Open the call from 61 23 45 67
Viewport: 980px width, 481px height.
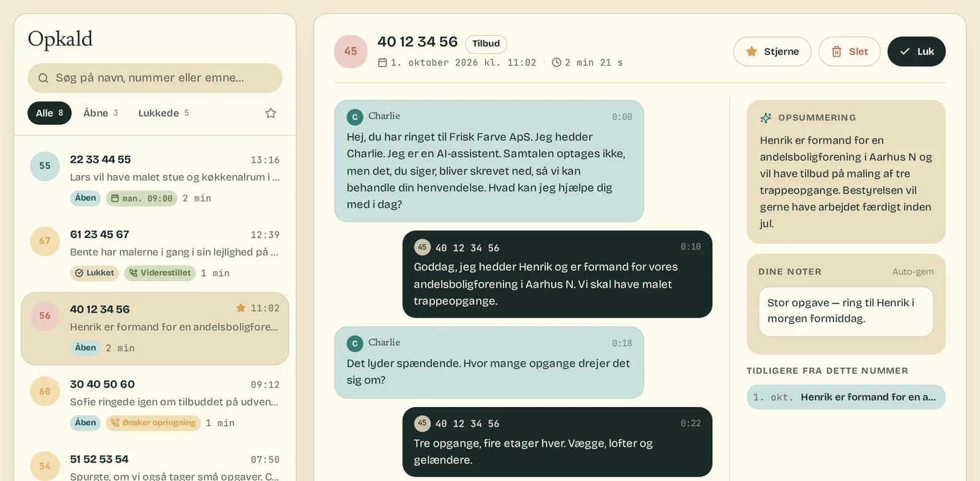point(155,255)
